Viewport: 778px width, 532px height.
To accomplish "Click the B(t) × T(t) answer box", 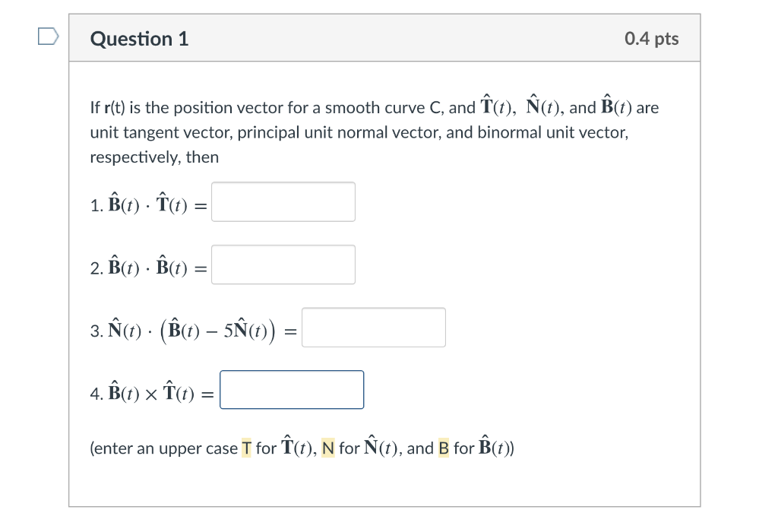I will pos(292,390).
